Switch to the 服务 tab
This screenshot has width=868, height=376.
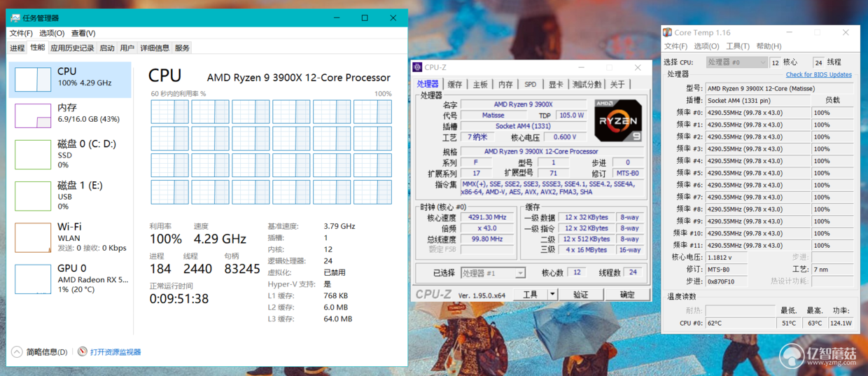tap(182, 48)
